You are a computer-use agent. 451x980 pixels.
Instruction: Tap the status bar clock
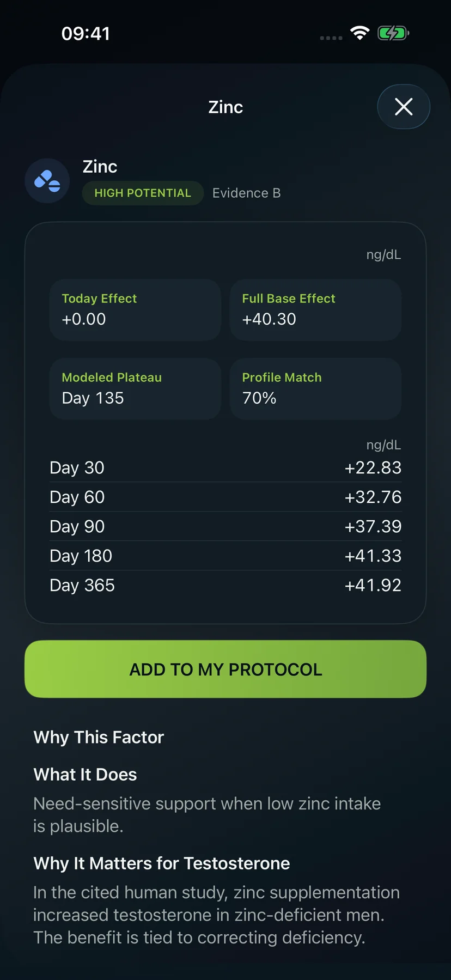coord(86,33)
